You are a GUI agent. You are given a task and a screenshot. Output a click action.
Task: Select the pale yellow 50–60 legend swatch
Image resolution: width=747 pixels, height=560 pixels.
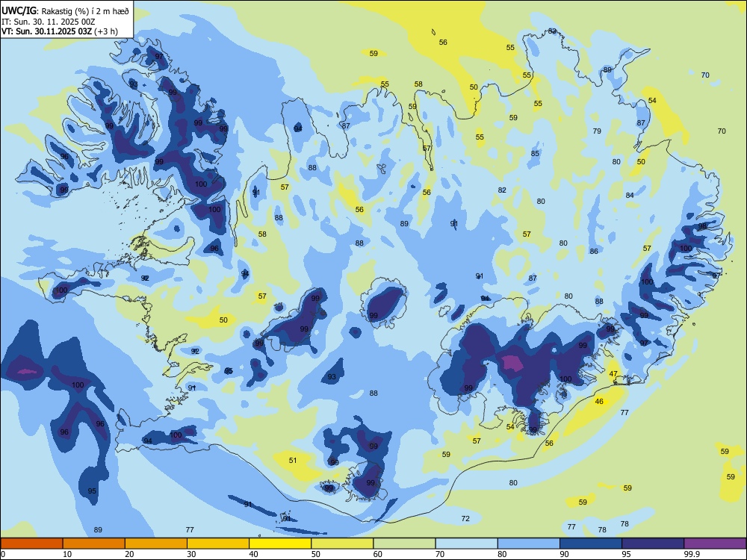point(342,544)
